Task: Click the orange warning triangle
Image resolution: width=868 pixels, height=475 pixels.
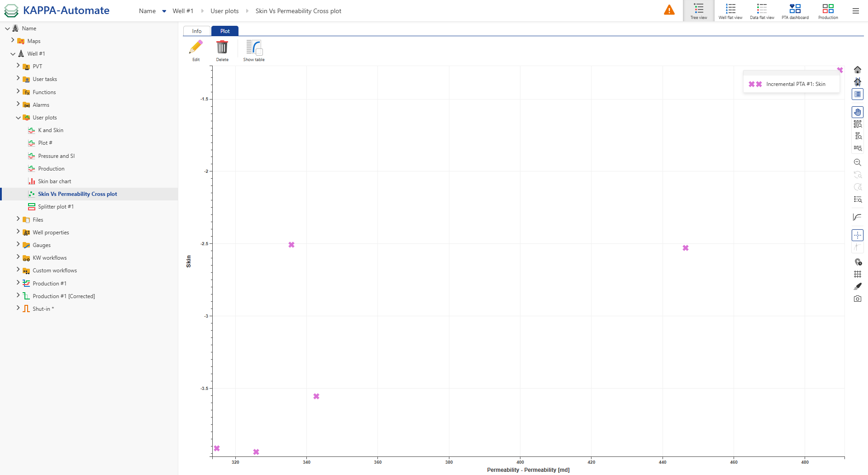Action: tap(669, 9)
